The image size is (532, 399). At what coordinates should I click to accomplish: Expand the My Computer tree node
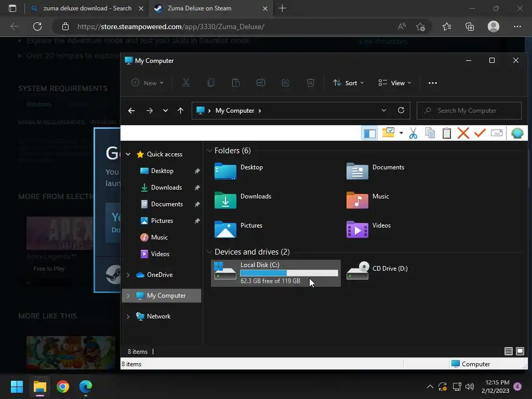(x=128, y=296)
